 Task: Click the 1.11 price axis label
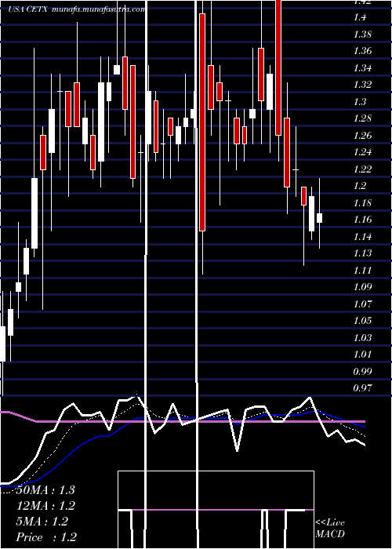[x=362, y=270]
